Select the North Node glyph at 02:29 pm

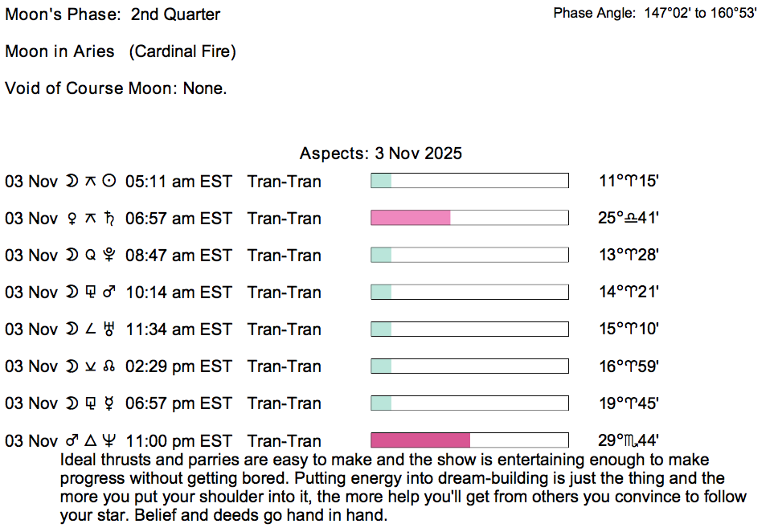pos(110,366)
